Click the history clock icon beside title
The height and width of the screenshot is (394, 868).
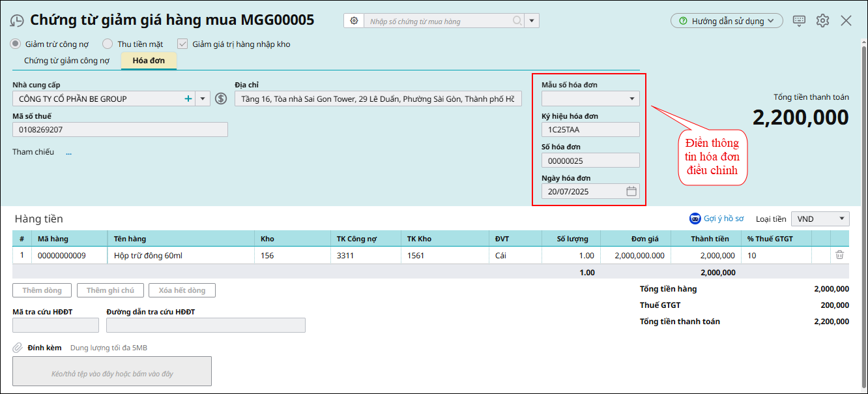pyautogui.click(x=17, y=21)
